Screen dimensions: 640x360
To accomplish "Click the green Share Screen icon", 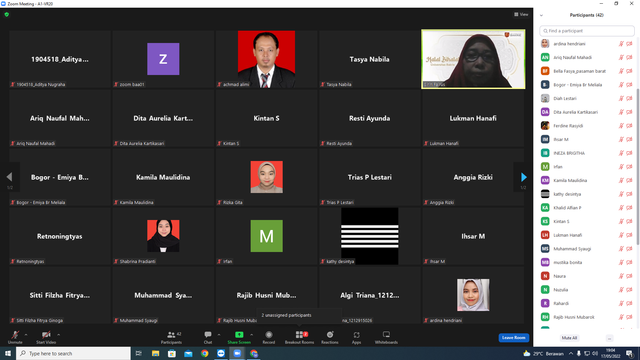I will click(x=239, y=335).
